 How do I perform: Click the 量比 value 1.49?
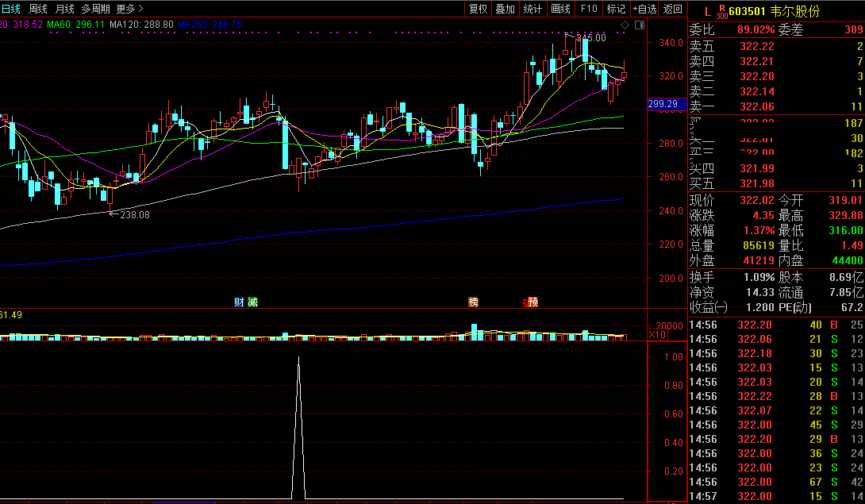click(x=852, y=245)
